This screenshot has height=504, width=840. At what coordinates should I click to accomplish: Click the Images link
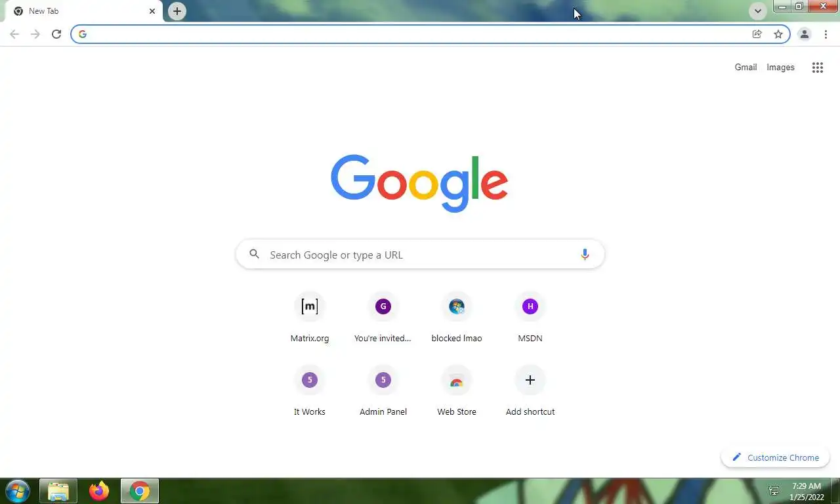coord(780,67)
